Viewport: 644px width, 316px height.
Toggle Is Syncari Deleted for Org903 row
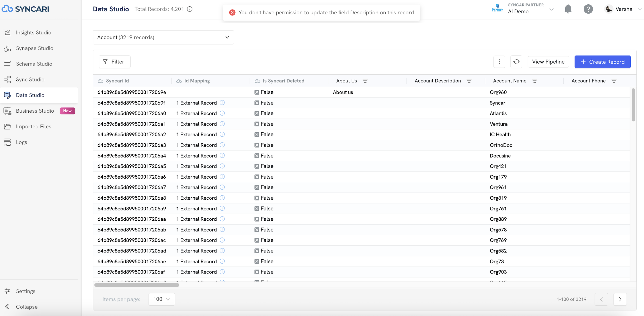point(257,272)
